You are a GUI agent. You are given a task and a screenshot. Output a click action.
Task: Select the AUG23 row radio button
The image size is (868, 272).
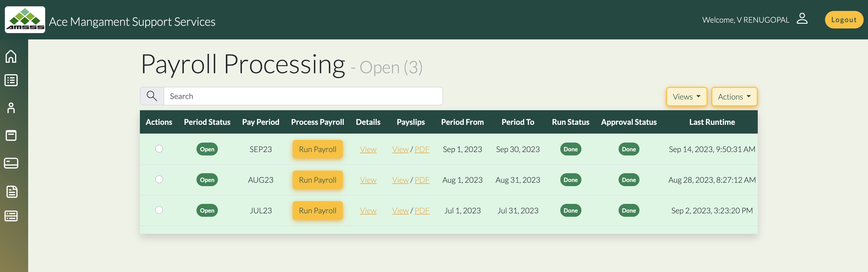(x=159, y=179)
